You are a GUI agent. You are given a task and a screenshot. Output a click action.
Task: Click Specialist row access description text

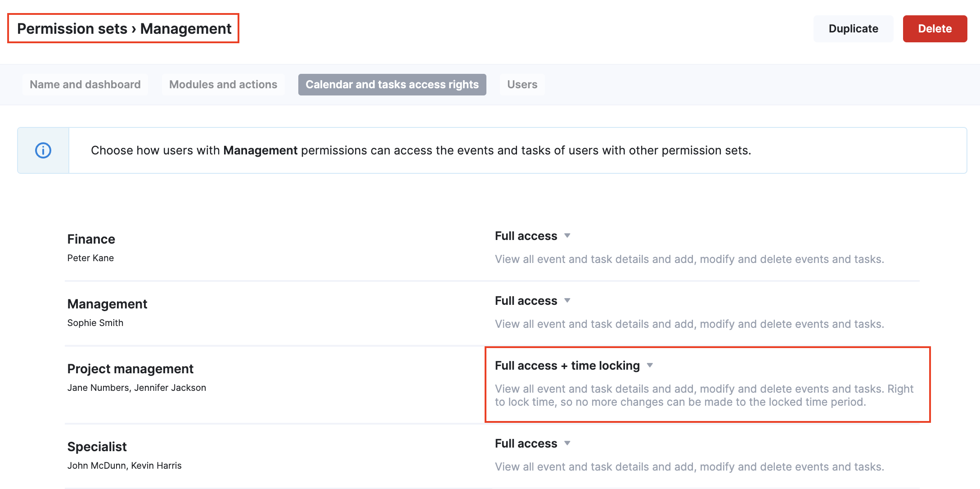point(689,467)
